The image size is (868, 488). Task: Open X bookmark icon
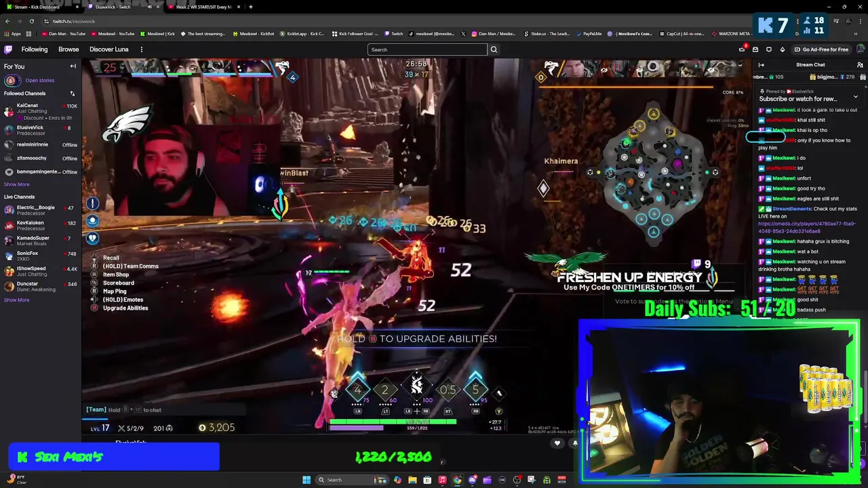click(x=464, y=33)
